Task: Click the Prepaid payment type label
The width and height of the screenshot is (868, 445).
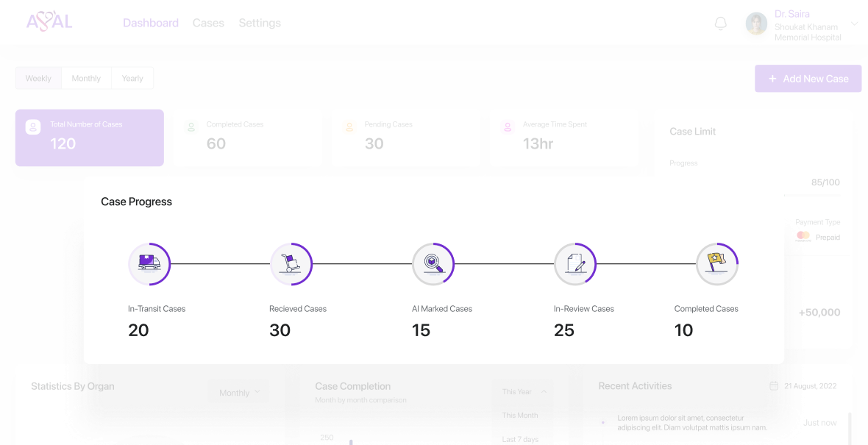Action: click(x=828, y=238)
